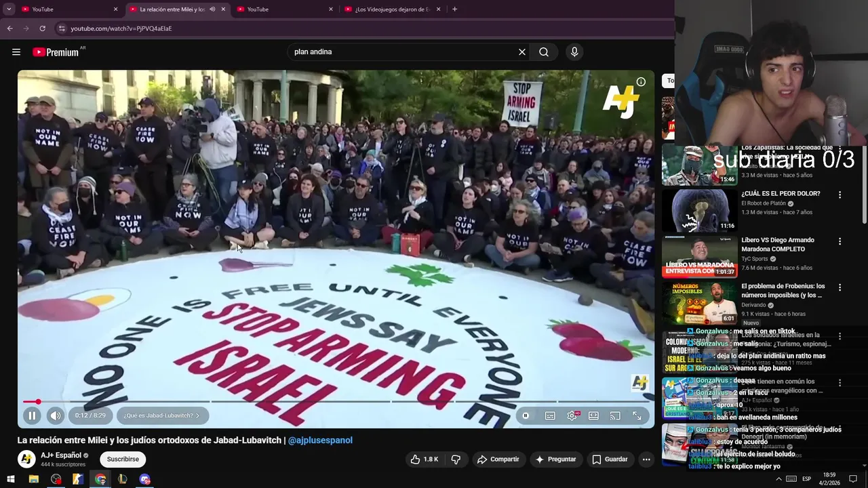Open a new browser tab

[454, 9]
